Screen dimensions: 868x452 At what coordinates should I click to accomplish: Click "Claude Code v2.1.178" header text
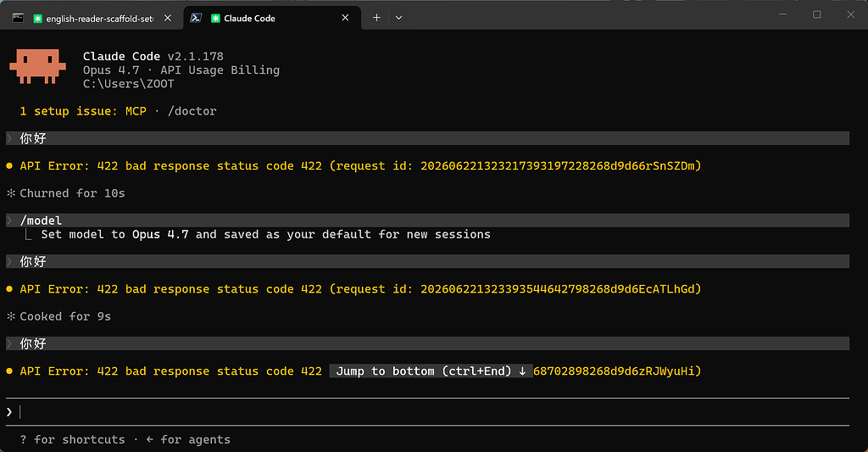153,57
